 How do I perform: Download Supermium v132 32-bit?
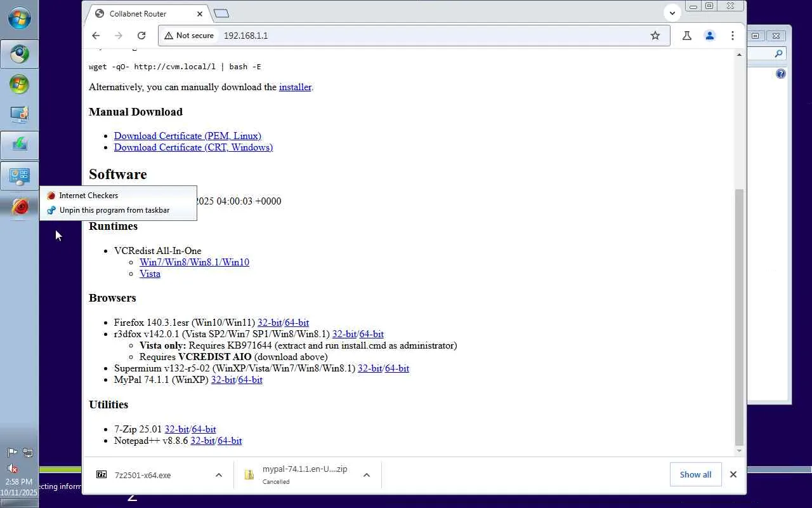pyautogui.click(x=370, y=368)
